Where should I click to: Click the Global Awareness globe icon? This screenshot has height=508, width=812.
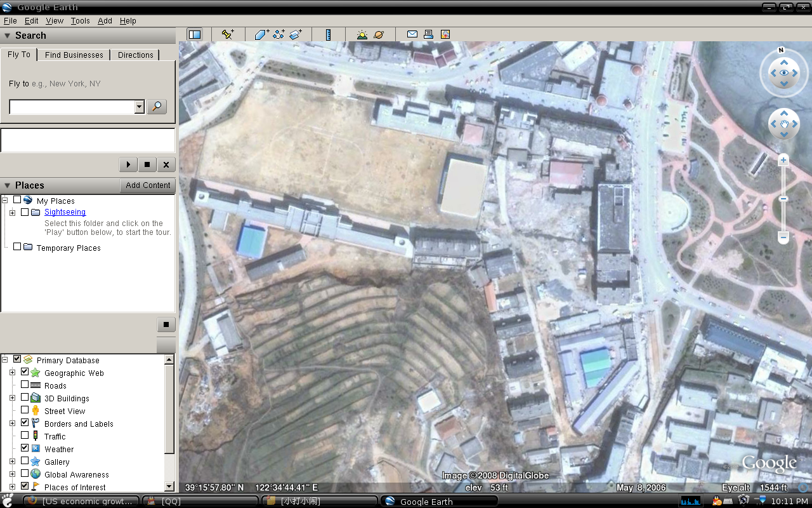point(36,474)
